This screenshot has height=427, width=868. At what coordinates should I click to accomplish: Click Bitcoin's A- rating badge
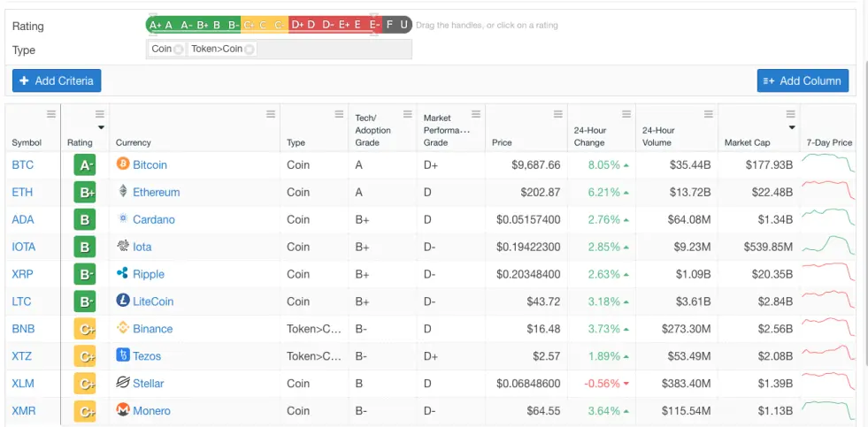(x=85, y=164)
